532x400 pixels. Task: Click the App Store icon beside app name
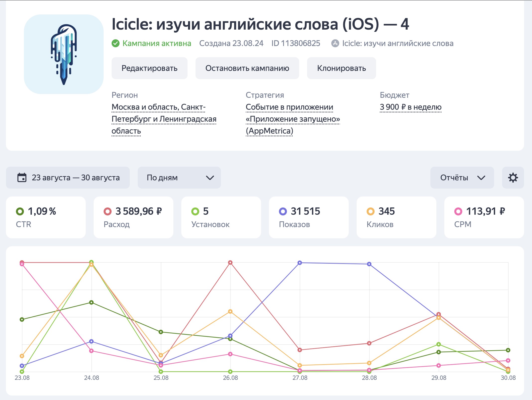pyautogui.click(x=335, y=43)
